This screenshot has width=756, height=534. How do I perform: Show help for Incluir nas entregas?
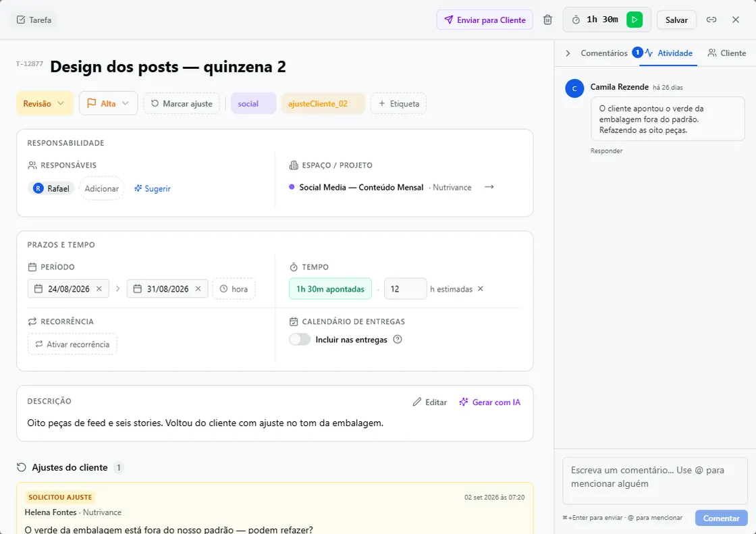pyautogui.click(x=398, y=340)
